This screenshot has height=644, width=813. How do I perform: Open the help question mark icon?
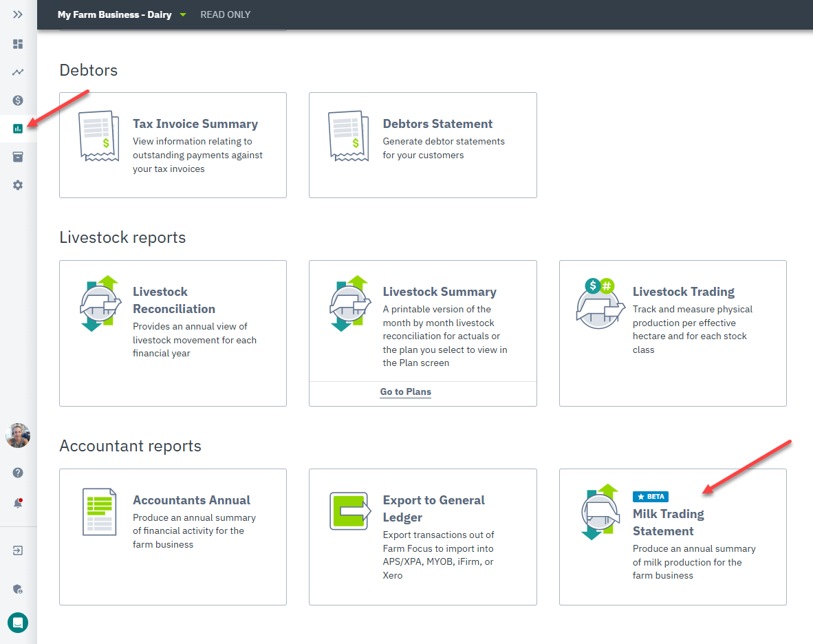point(18,473)
